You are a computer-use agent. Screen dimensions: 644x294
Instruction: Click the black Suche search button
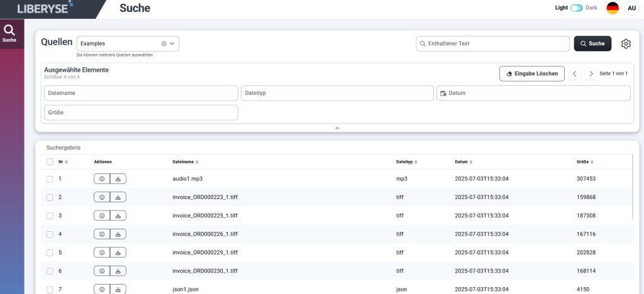[592, 43]
